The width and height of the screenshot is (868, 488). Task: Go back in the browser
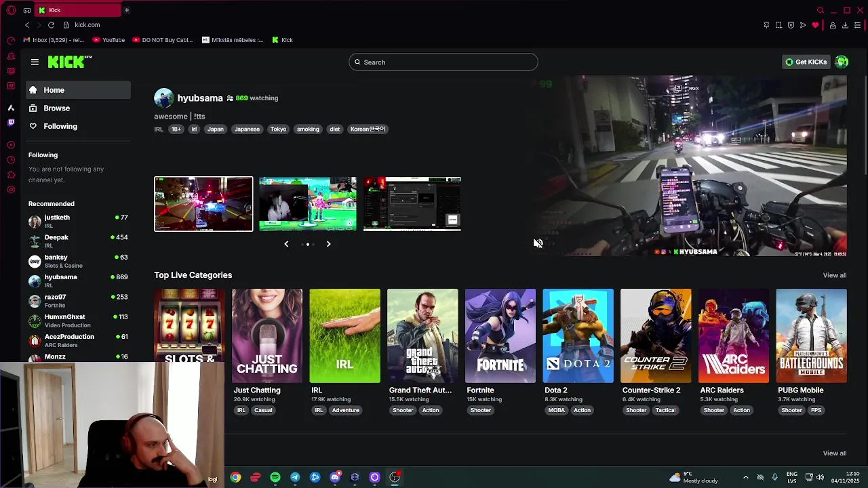[27, 25]
